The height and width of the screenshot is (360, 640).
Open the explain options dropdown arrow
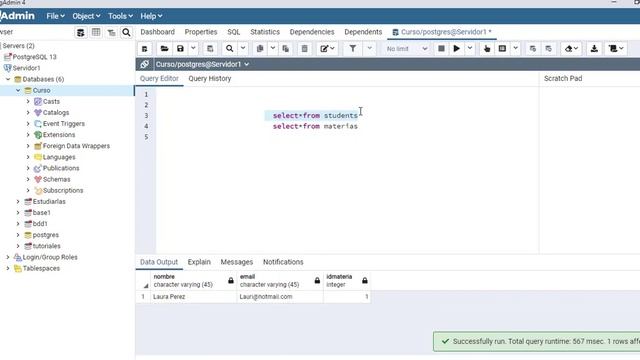coord(516,49)
